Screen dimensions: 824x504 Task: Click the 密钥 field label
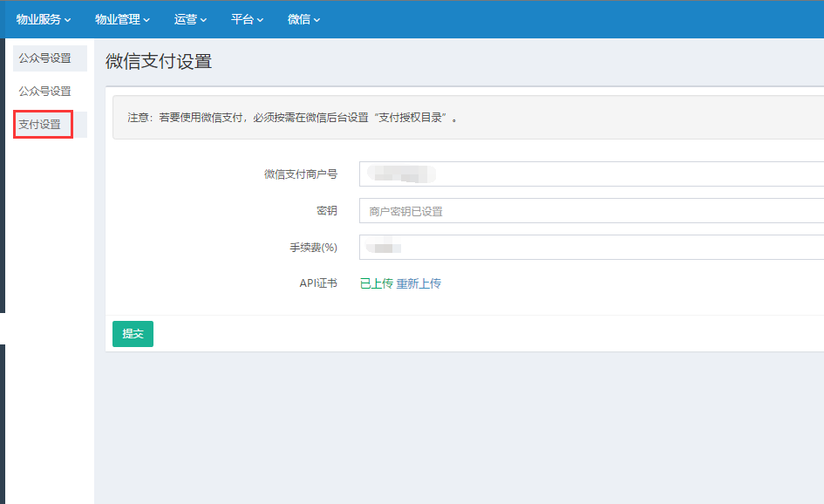click(x=326, y=211)
